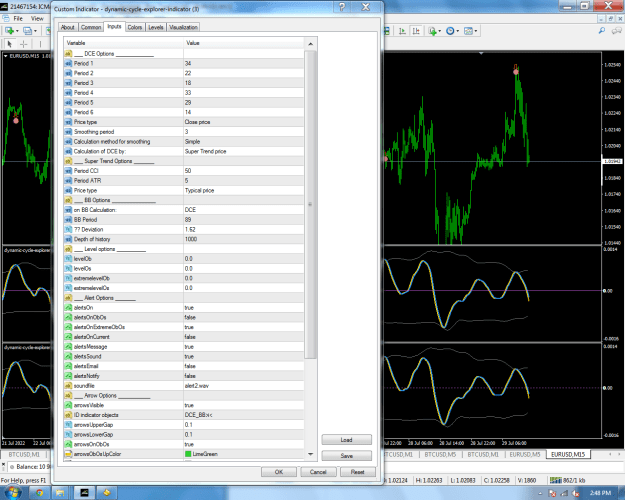
Task: Toggle arrowsVisible value
Action: pos(244,405)
